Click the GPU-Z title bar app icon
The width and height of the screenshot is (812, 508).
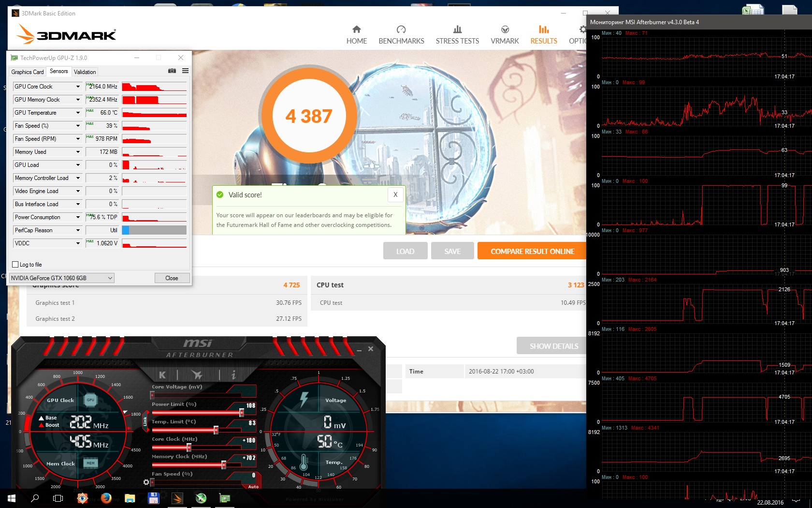tap(14, 58)
